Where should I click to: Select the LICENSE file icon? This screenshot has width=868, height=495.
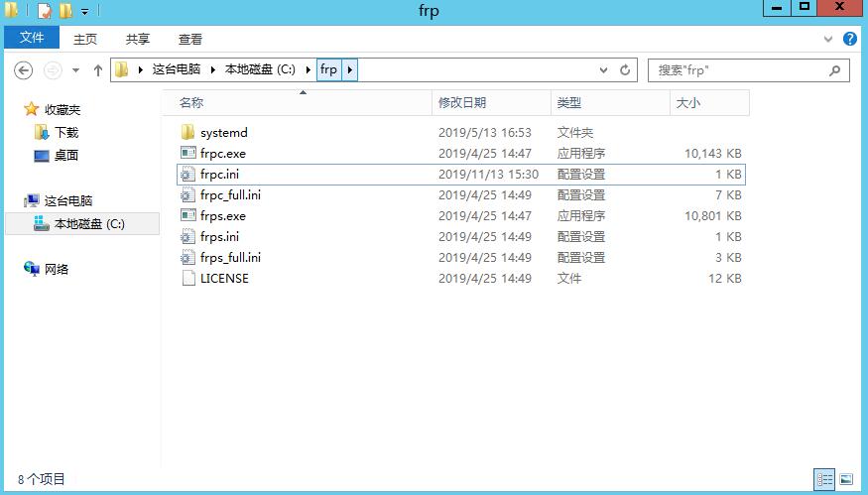coord(188,278)
